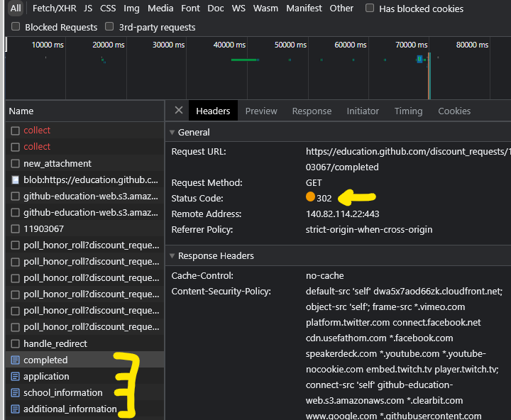Click the Remote Address value 140.82.114.22:443
511x420 pixels.
(342, 214)
